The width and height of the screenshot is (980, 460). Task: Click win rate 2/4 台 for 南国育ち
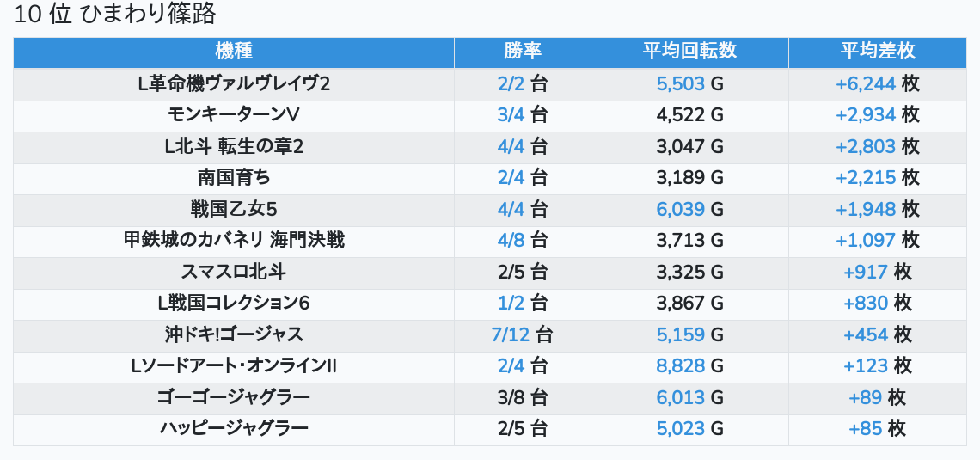[x=523, y=178]
